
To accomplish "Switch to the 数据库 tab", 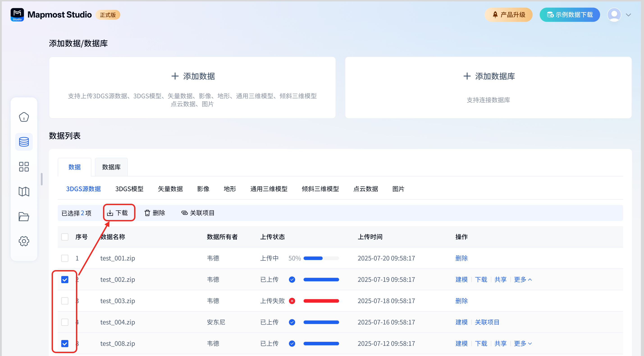I will 111,167.
